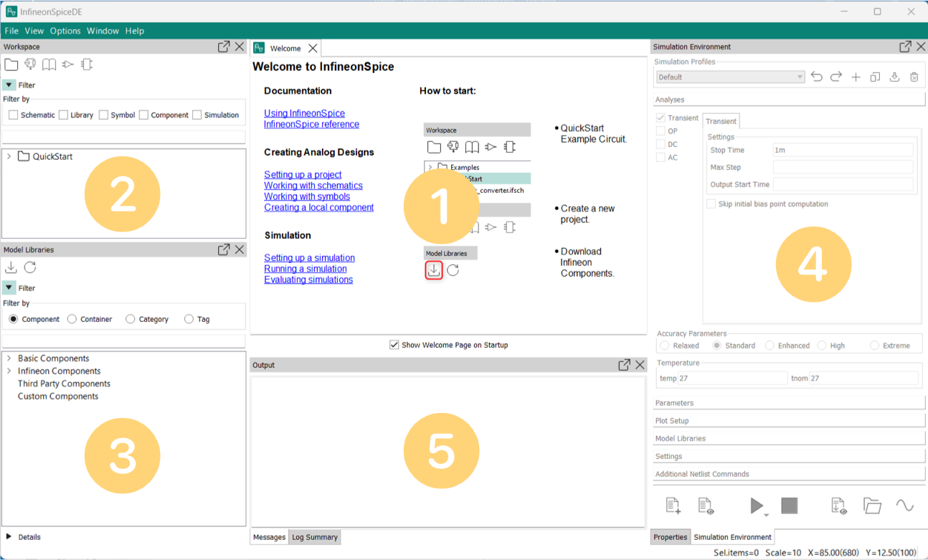Select the Container filter radio button

click(x=72, y=319)
